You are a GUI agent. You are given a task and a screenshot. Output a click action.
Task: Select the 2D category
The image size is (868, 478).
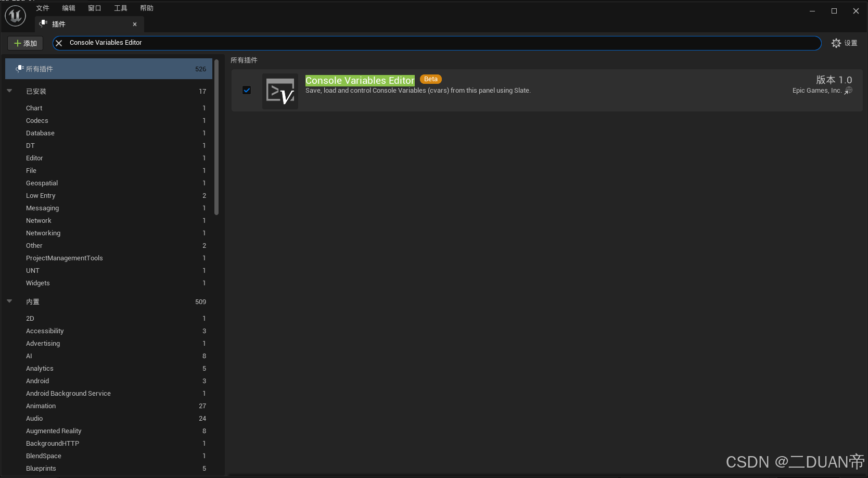click(109, 318)
